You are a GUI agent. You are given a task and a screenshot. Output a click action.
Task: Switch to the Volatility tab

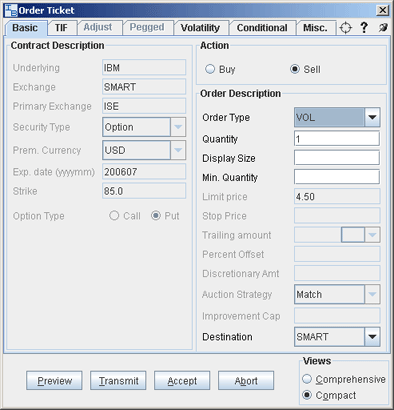pos(200,28)
